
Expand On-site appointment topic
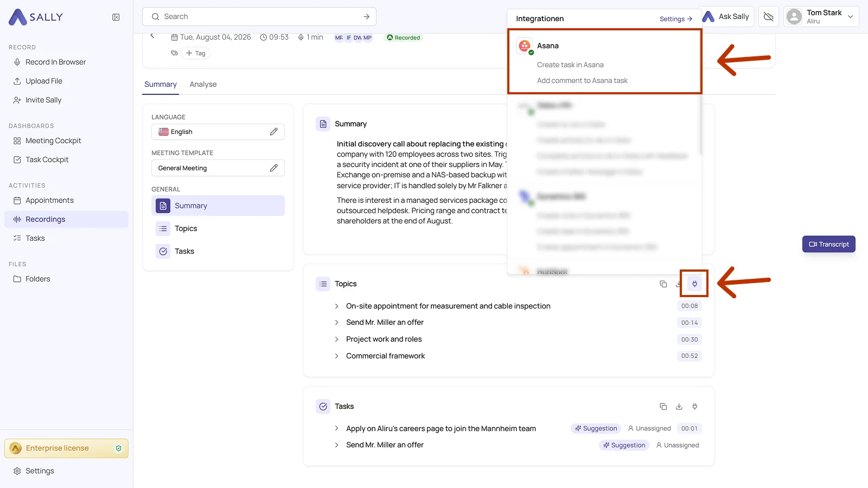pyautogui.click(x=336, y=306)
